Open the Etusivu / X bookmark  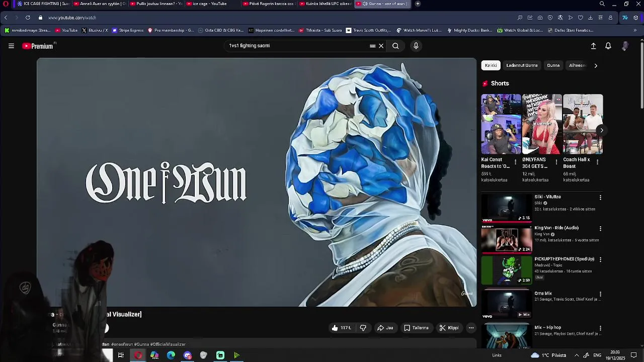(95, 30)
